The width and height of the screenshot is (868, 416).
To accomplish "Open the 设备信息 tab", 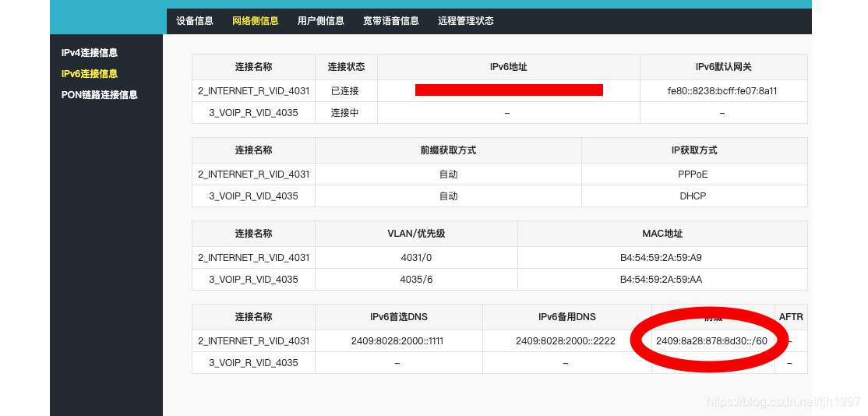I will click(x=195, y=21).
